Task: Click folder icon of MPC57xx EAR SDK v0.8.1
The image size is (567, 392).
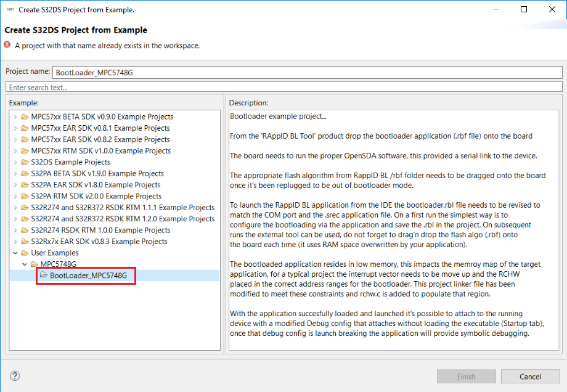Action: (25, 128)
